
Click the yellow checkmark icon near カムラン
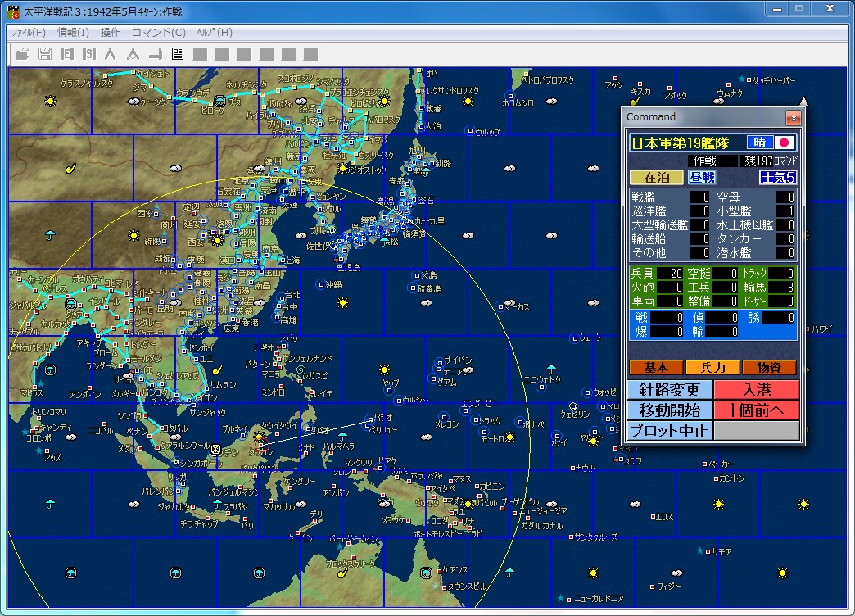[217, 370]
